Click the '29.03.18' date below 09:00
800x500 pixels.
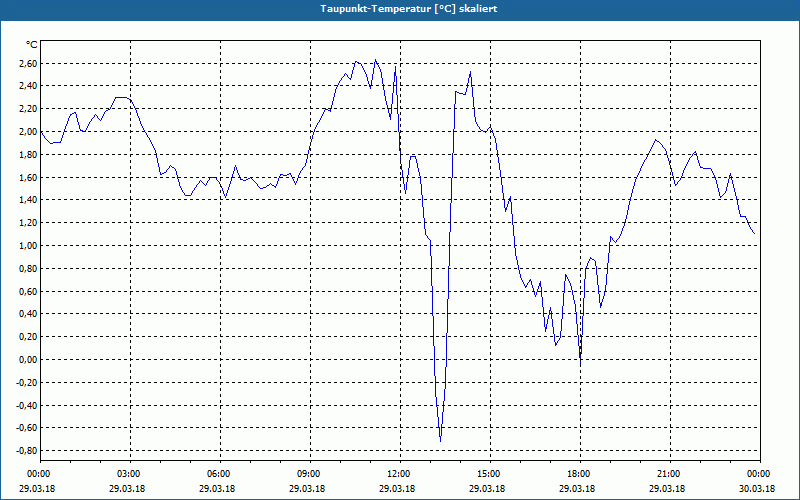(307, 488)
